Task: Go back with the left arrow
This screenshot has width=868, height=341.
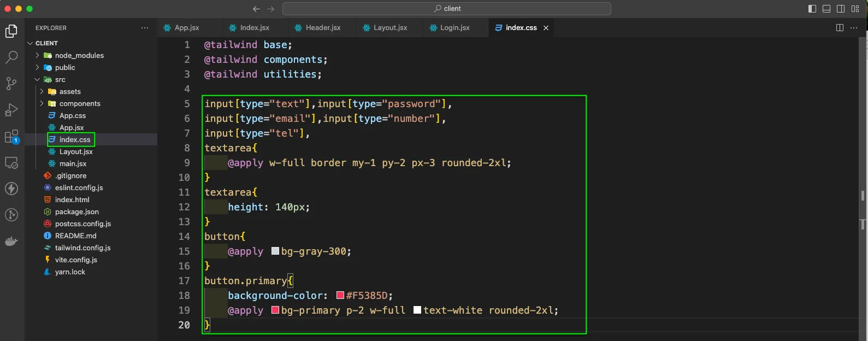Action: [x=256, y=9]
